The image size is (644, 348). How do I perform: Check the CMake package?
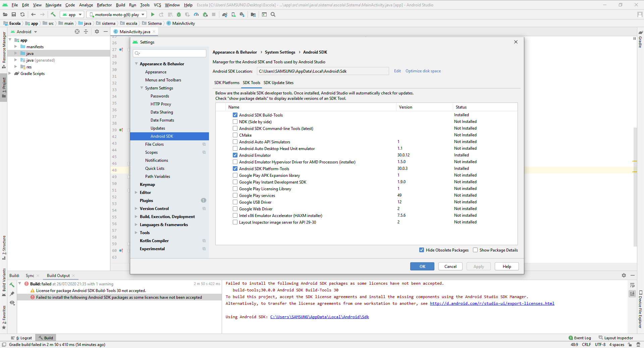click(235, 135)
